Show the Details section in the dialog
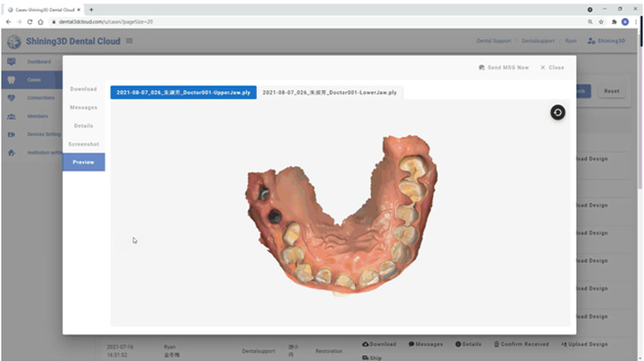 point(83,125)
